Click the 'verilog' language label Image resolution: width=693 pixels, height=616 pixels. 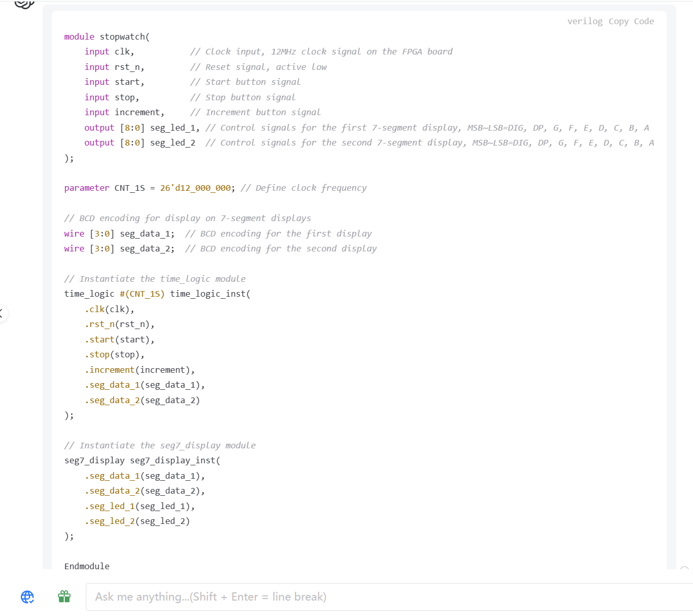click(585, 21)
